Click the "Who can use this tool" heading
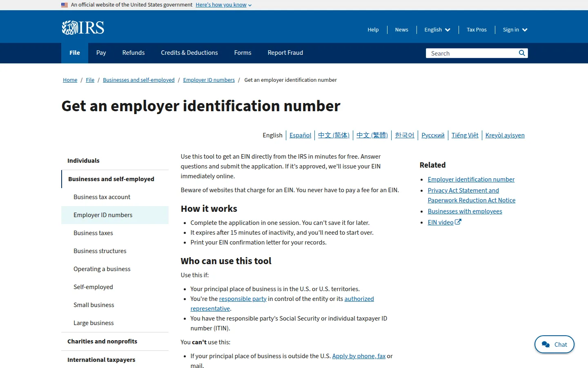This screenshot has height=368, width=588. [x=226, y=261]
